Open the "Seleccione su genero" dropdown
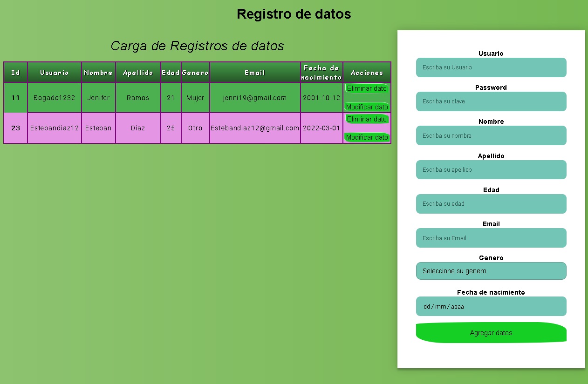Image resolution: width=588 pixels, height=384 pixels. [x=491, y=271]
